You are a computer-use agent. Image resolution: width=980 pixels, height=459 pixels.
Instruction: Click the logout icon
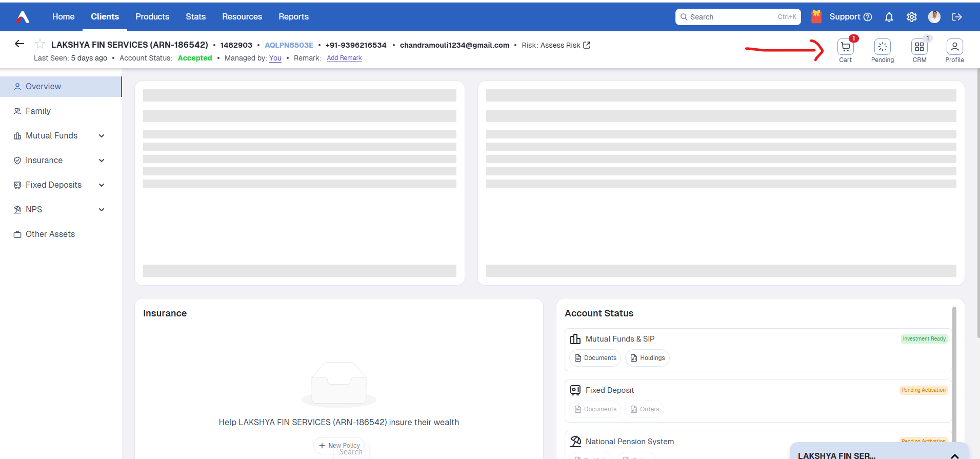[956, 17]
